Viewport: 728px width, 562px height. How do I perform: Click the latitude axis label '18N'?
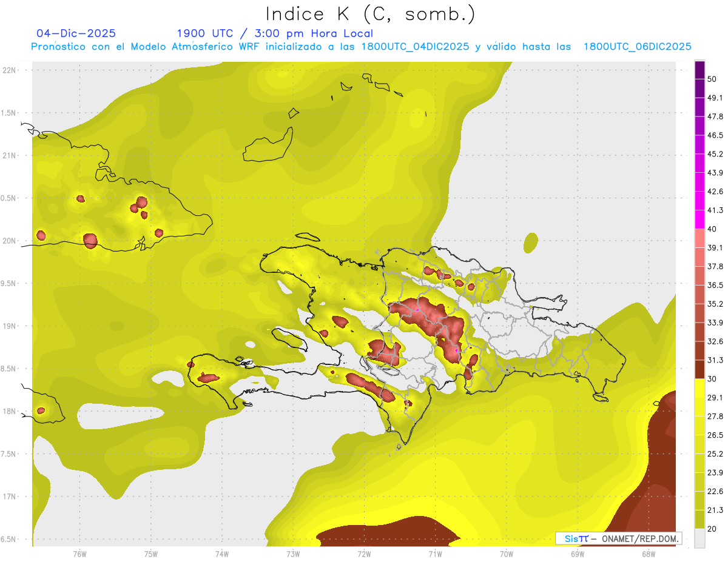[x=9, y=412]
